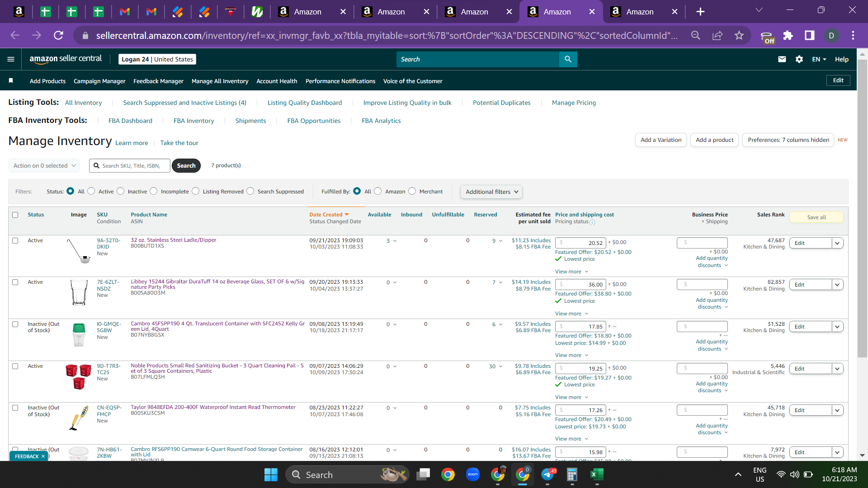Open the Windows Start menu

tap(271, 474)
